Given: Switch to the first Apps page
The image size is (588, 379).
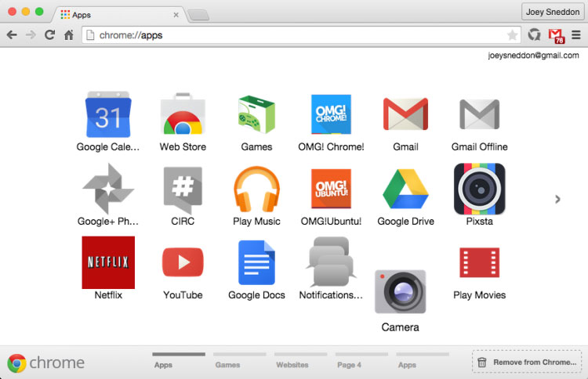Looking at the screenshot, I should pos(179,360).
